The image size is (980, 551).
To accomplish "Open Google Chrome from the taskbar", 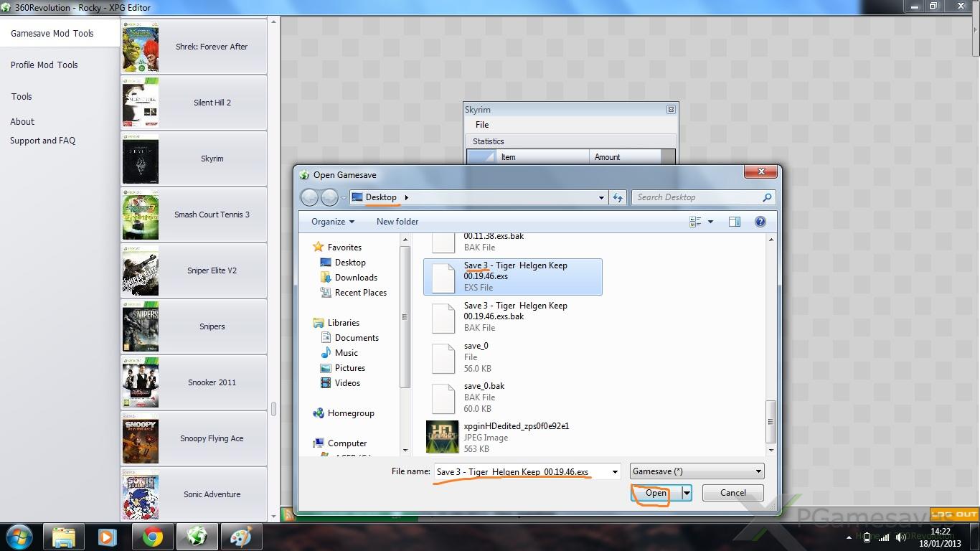I will pos(151,537).
